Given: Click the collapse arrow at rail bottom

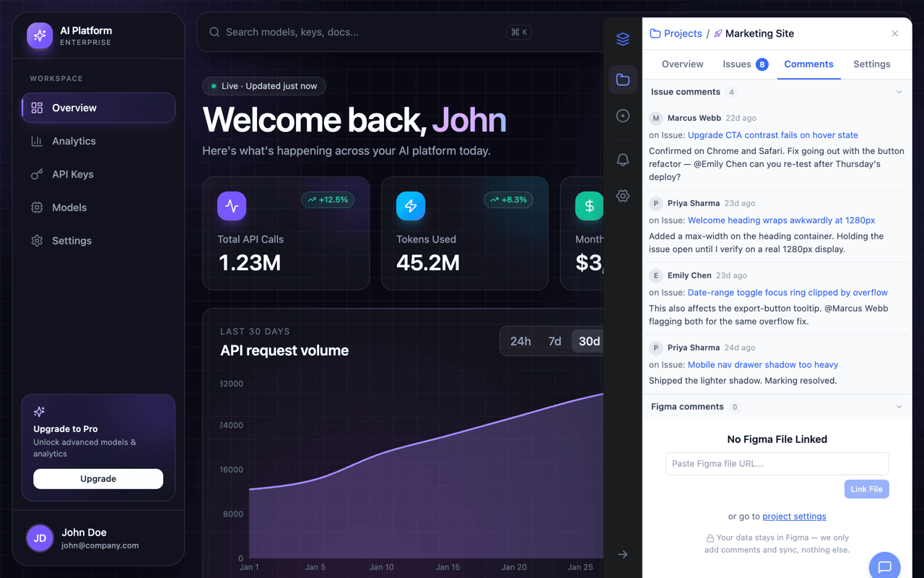Looking at the screenshot, I should [x=623, y=554].
